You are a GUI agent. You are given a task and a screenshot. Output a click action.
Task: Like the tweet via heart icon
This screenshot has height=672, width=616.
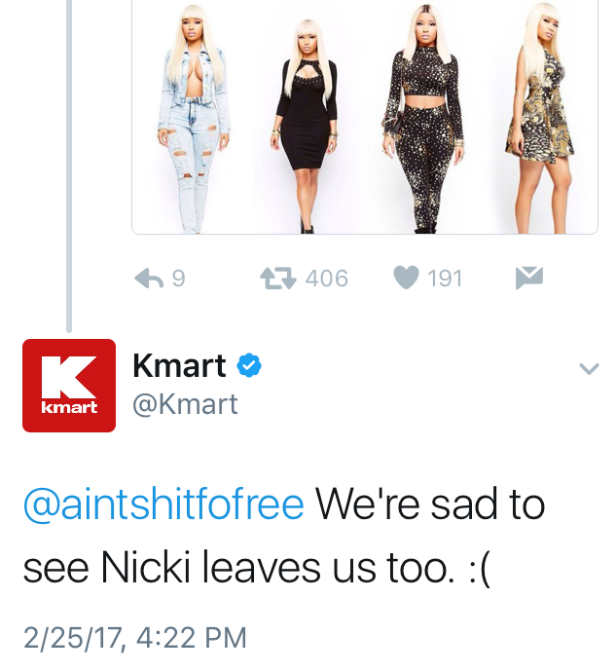pos(406,278)
